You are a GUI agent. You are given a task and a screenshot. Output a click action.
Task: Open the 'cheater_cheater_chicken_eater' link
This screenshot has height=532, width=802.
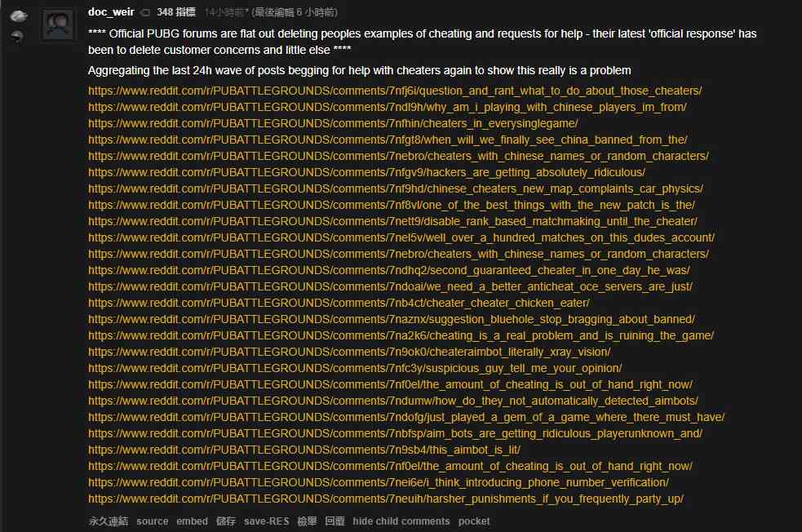point(339,303)
